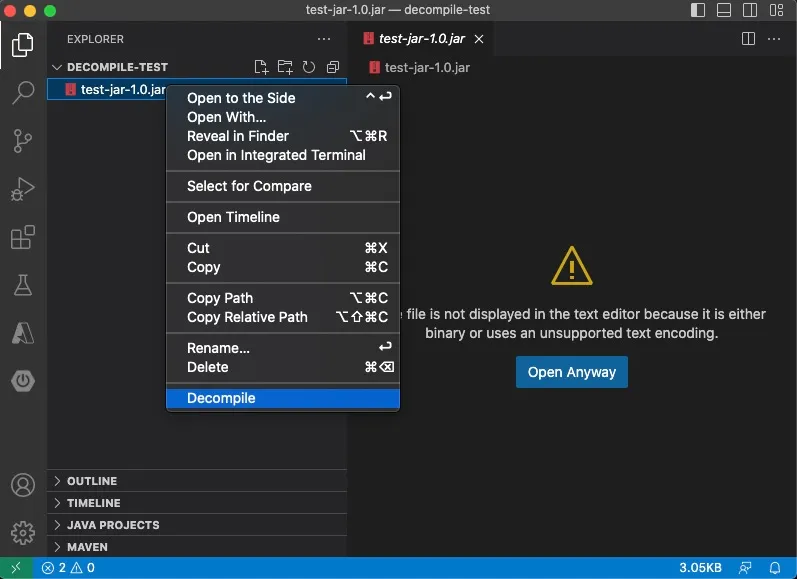Toggle the primary side bar layout icon
The image size is (797, 579).
point(698,10)
